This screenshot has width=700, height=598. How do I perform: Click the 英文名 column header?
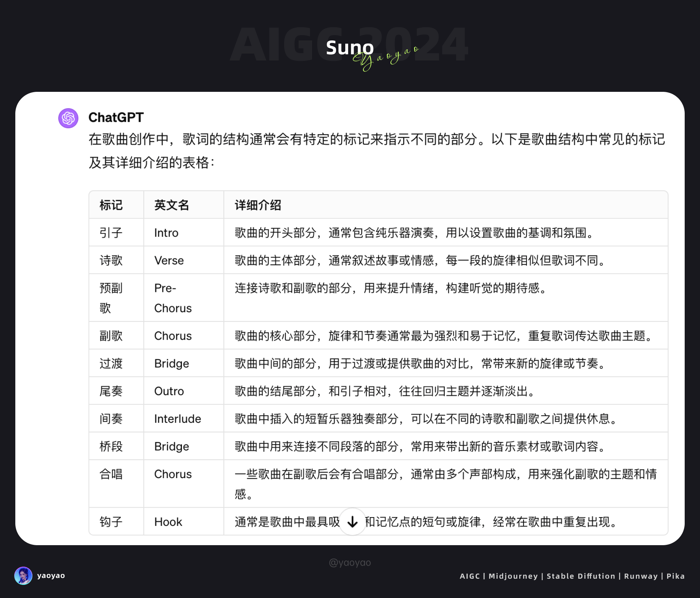pos(171,205)
